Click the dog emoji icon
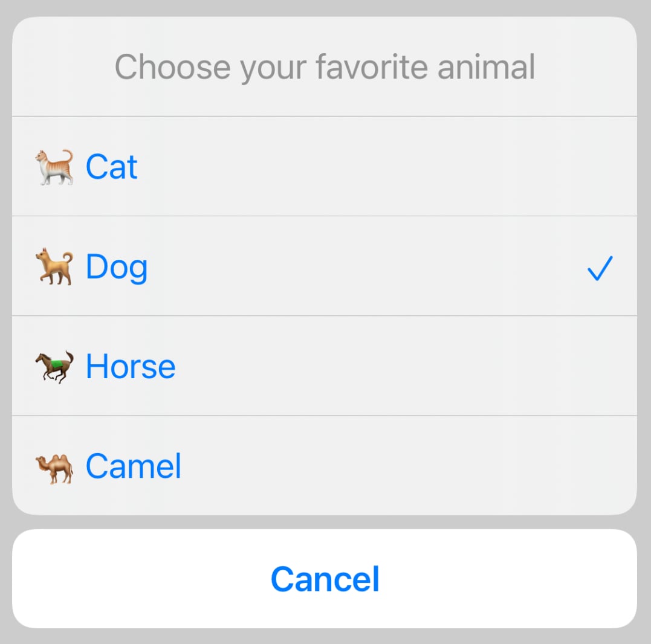This screenshot has height=644, width=651. (54, 266)
